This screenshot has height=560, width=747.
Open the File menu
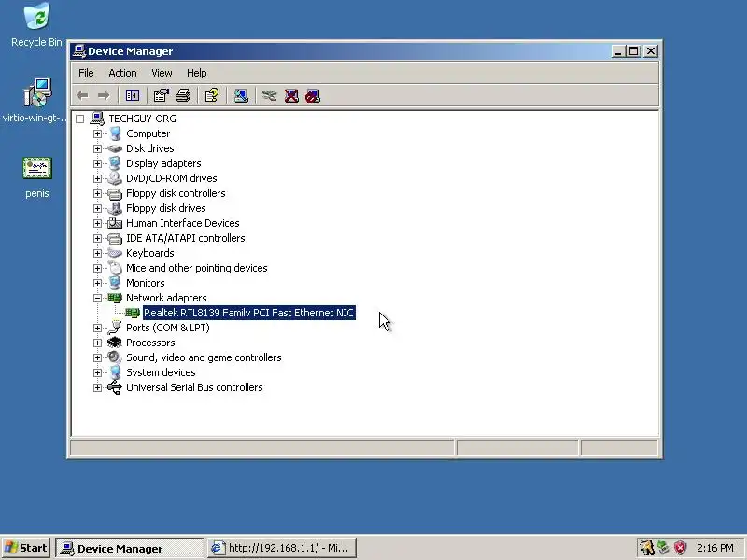pos(86,73)
